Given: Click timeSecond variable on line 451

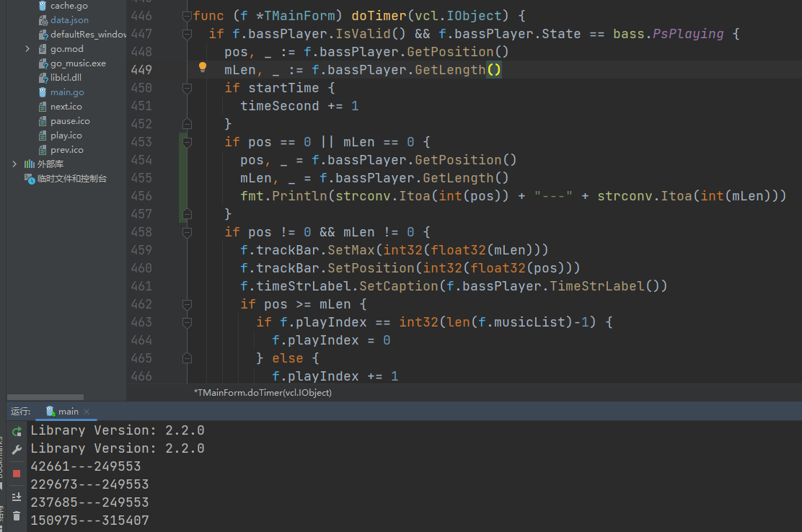Looking at the screenshot, I should (x=280, y=106).
